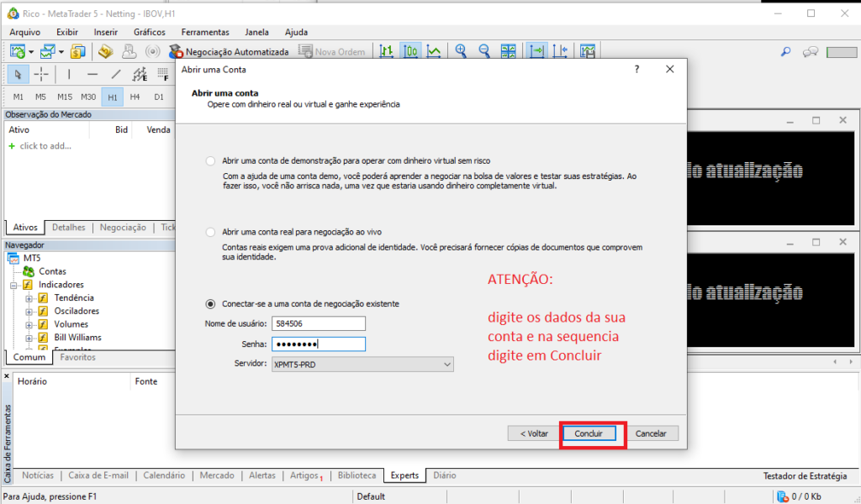861x504 pixels.
Task: Open the Ferramentas menu
Action: 204,32
